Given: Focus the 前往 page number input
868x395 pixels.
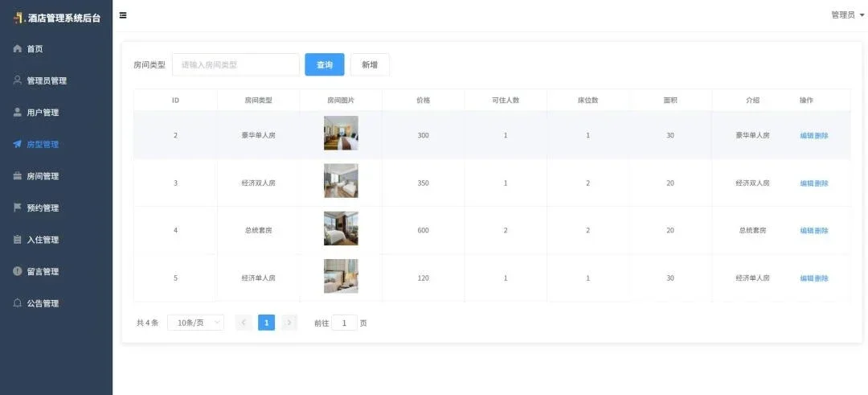Looking at the screenshot, I should click(344, 323).
